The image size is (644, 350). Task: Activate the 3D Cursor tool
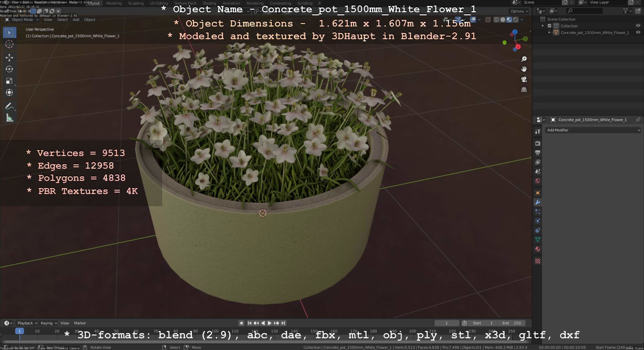(x=10, y=44)
